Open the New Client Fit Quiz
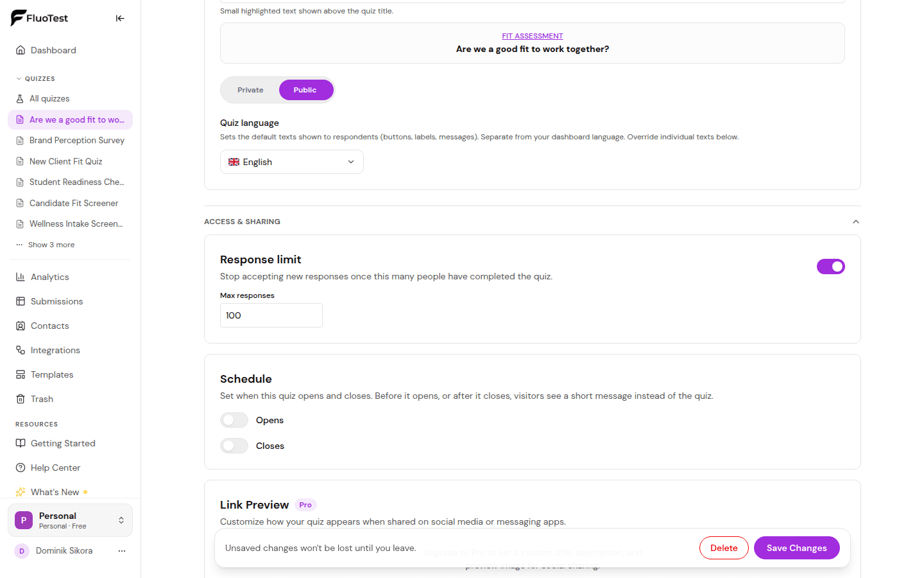This screenshot has height=578, width=924. [70, 161]
